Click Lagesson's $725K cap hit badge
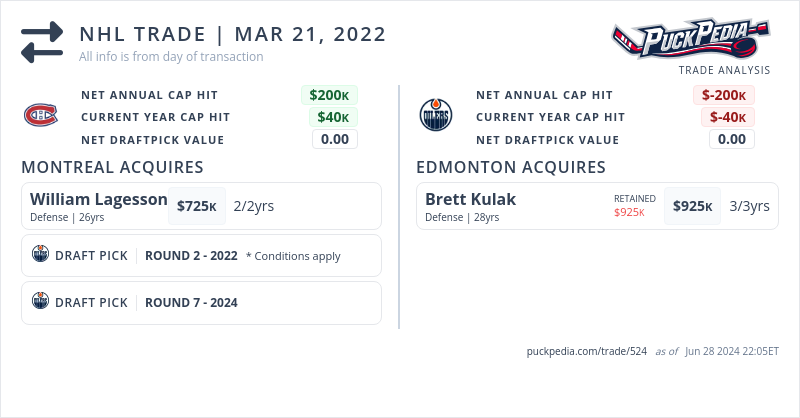Image resolution: width=800 pixels, height=418 pixels. tap(197, 206)
